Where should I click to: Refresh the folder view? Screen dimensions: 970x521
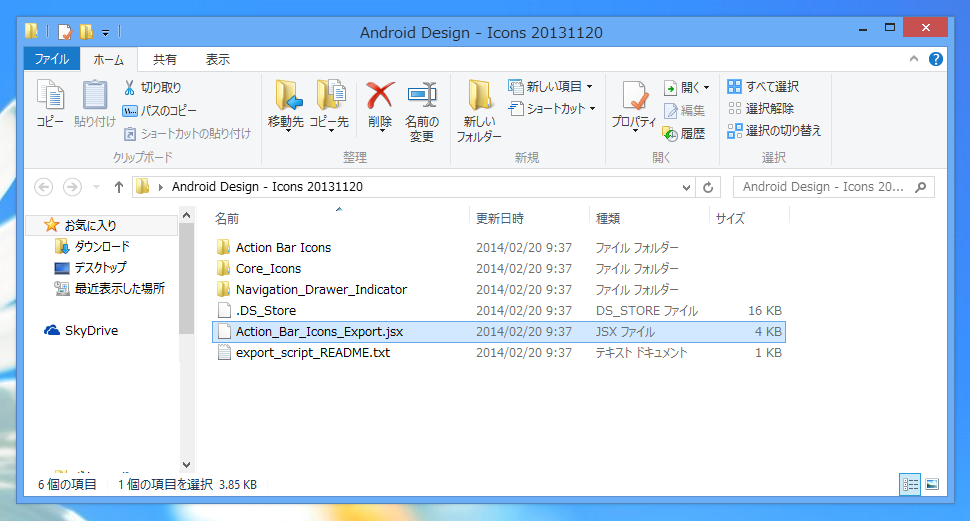(x=708, y=187)
